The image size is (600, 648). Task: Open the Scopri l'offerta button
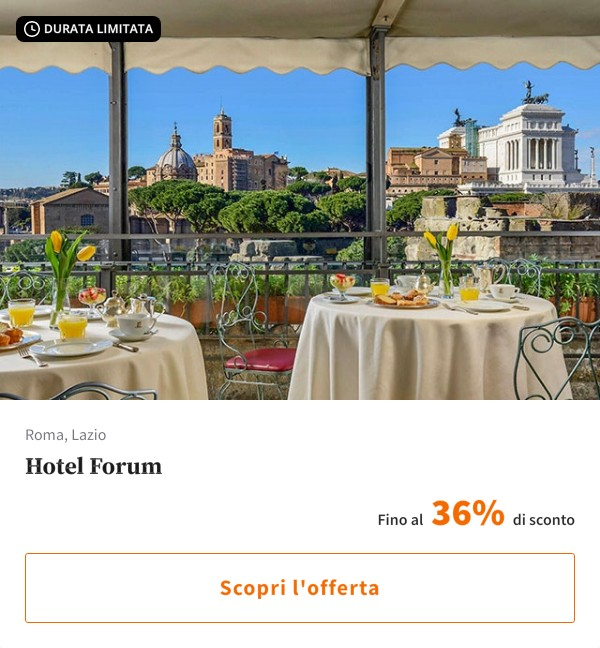(x=300, y=588)
